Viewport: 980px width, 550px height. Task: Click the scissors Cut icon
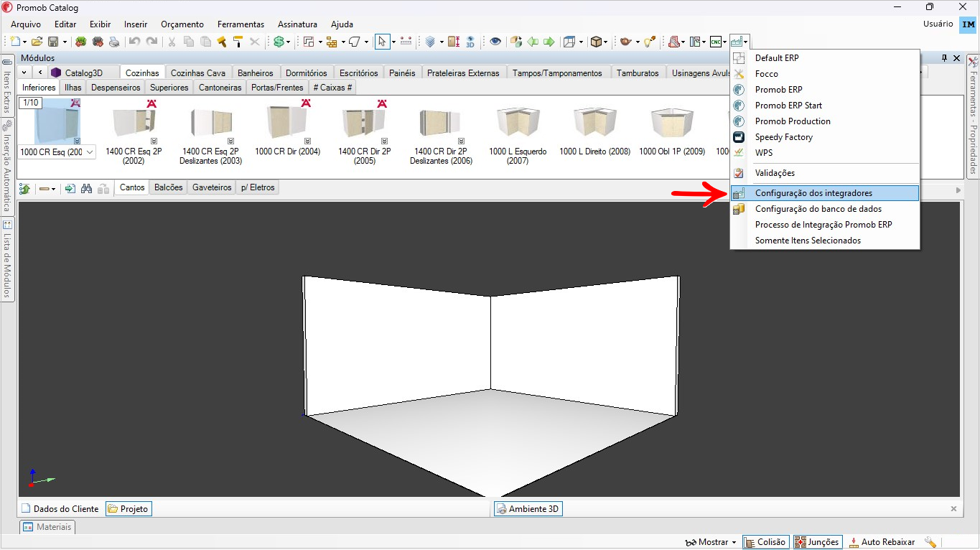click(x=172, y=42)
